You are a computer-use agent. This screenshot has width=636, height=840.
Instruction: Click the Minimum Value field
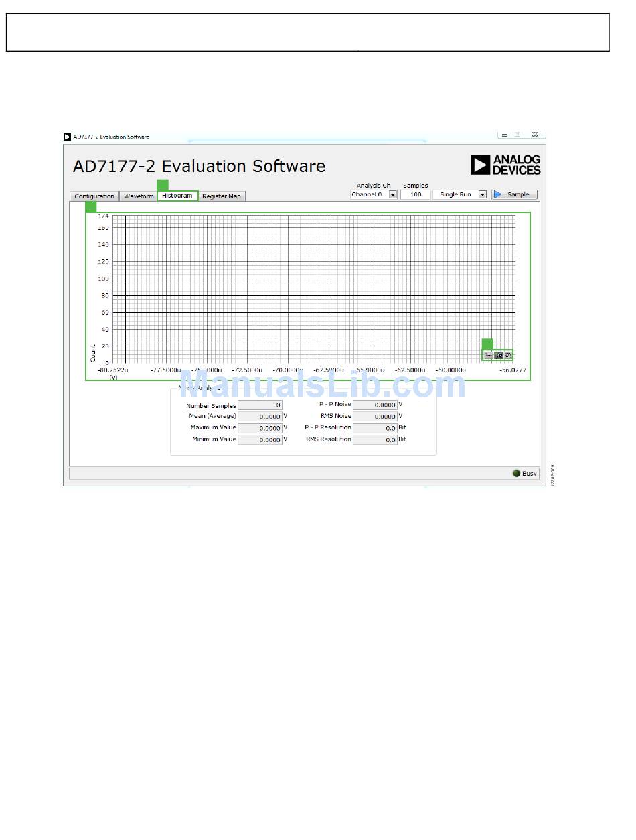pyautogui.click(x=260, y=440)
